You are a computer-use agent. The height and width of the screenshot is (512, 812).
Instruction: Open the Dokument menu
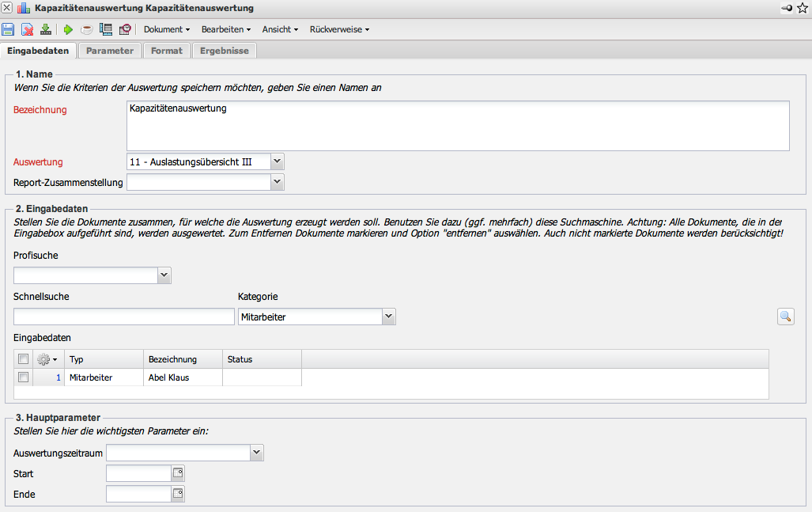click(167, 29)
